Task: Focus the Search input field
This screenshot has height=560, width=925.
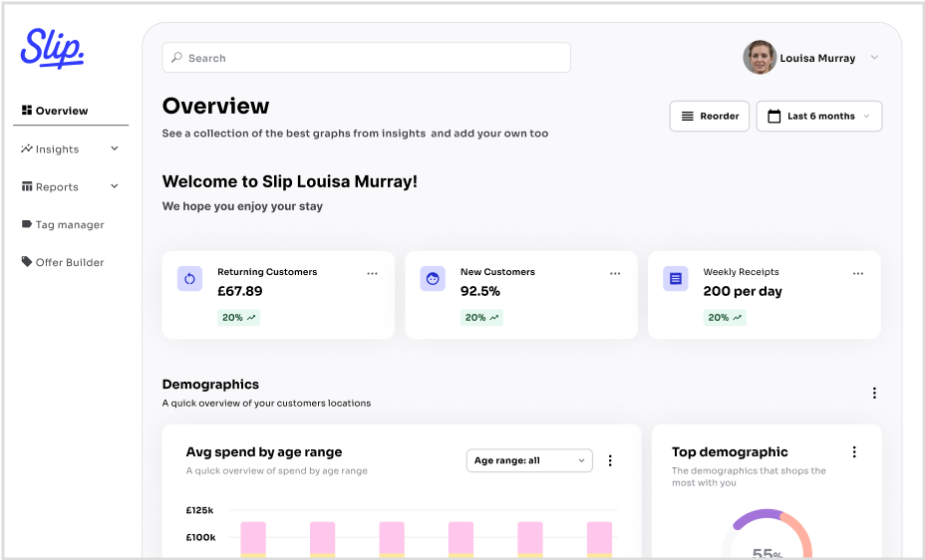Action: coord(366,58)
